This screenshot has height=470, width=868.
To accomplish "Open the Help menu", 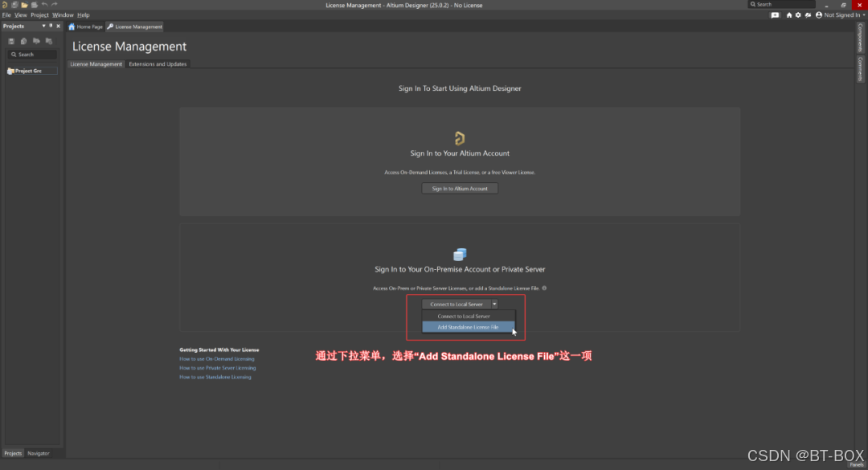I will (83, 15).
